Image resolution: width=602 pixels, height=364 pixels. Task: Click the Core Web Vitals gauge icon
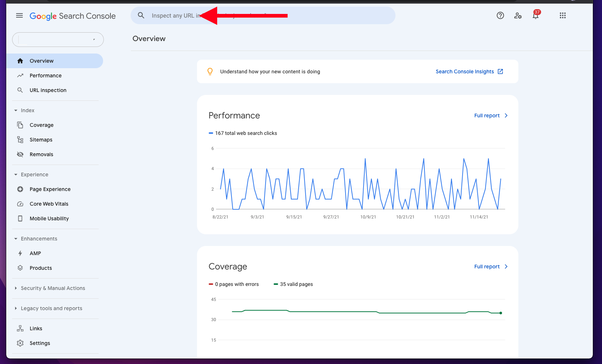20,204
